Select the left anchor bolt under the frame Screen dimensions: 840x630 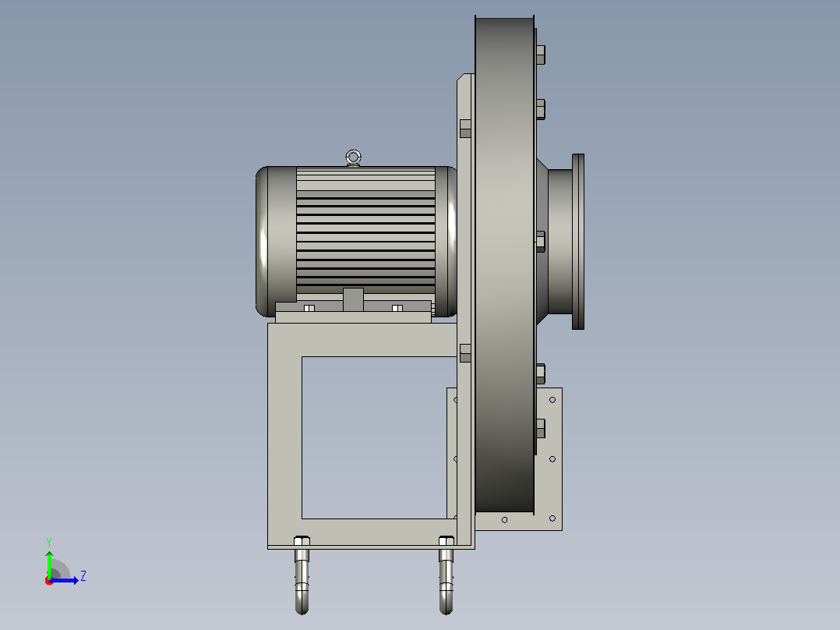[302, 575]
